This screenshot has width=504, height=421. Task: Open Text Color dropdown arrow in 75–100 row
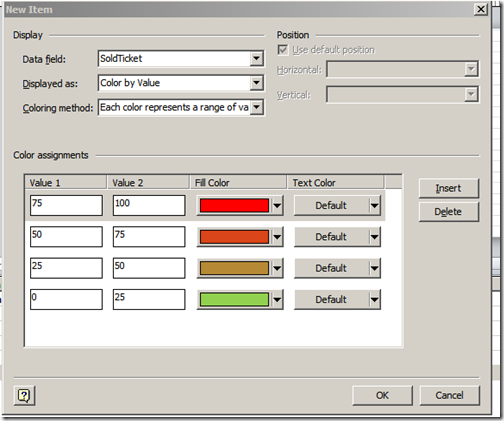[374, 206]
